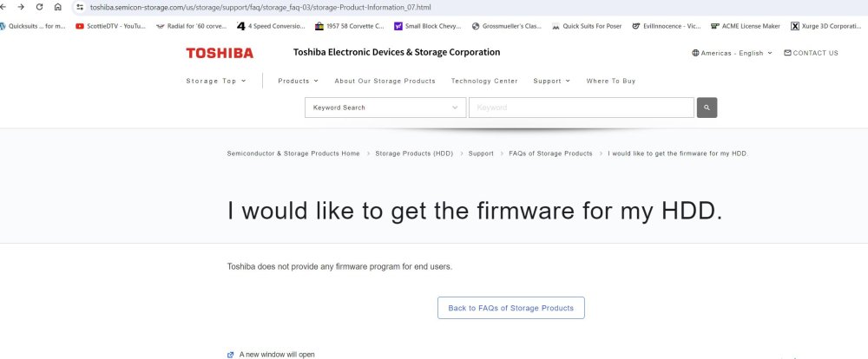Click Toshiba Electronic Devices & Storage Corporation title
Image resolution: width=868 pixels, height=359 pixels.
[x=397, y=53]
